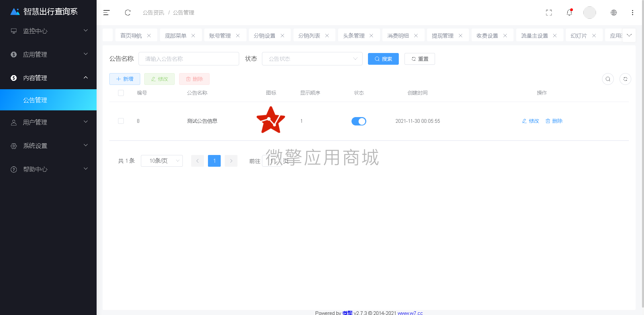Click the 搜索 button

(x=383, y=59)
